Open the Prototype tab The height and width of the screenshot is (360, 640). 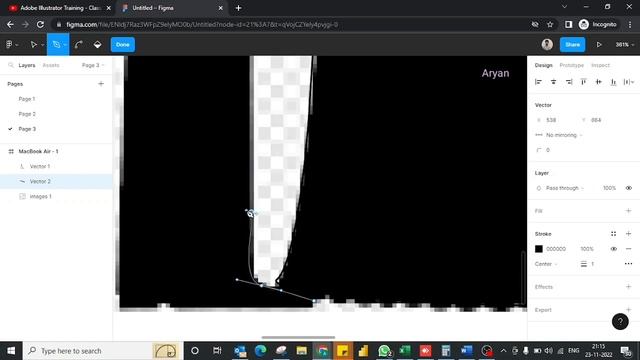[571, 65]
